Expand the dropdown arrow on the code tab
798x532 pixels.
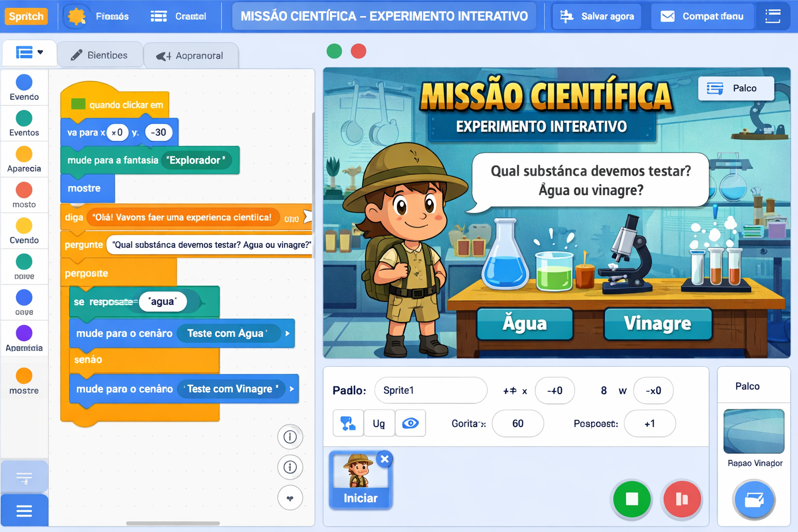[x=40, y=52]
